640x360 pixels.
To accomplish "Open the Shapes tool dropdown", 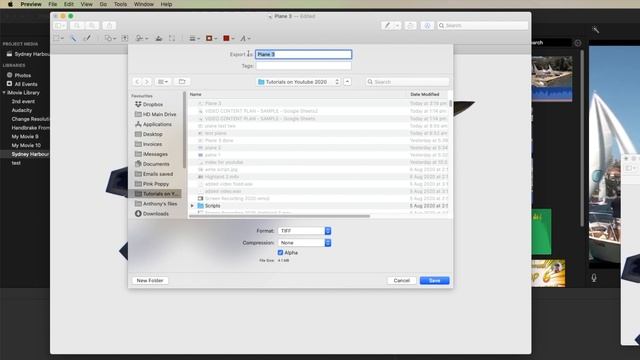I will pyautogui.click(x=110, y=38).
